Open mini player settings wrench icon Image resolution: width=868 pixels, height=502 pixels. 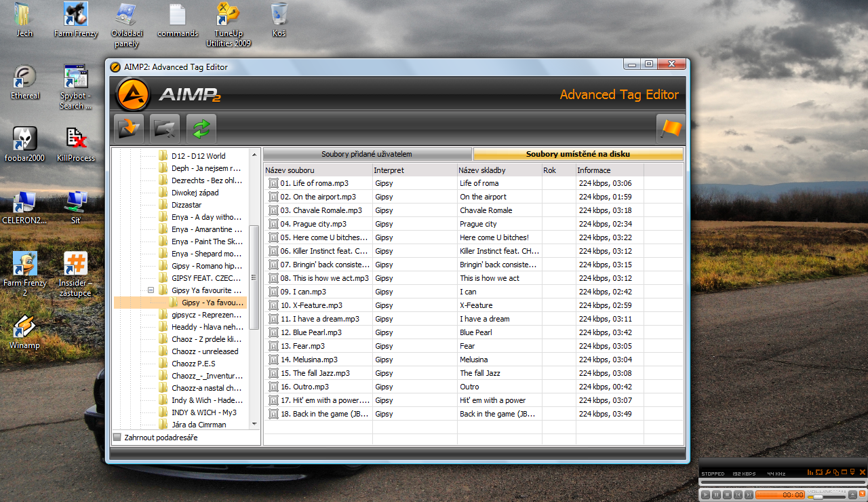(828, 472)
